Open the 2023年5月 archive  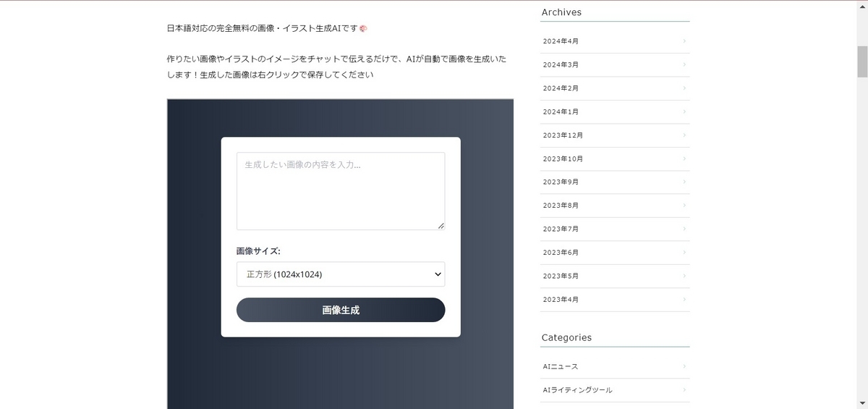(615, 276)
